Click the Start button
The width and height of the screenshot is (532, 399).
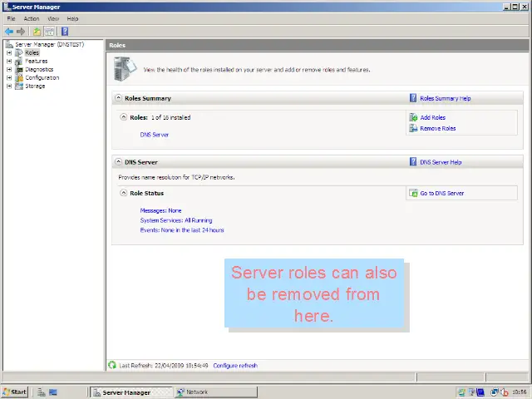coord(15,392)
